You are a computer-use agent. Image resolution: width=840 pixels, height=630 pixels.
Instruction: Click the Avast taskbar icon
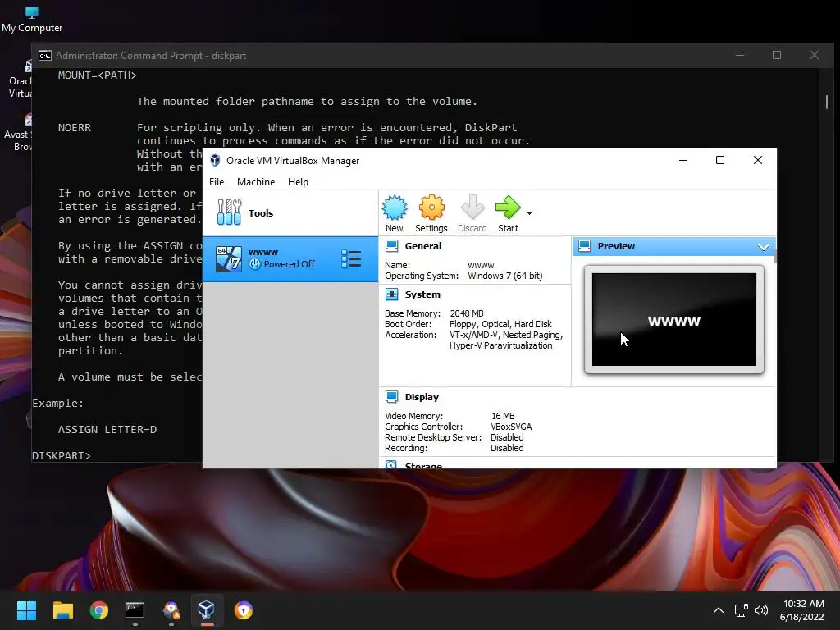[x=171, y=610]
